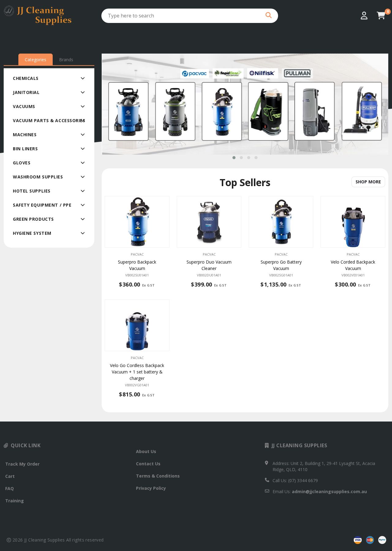Click the Velo Corded Backpack Vacuum title
Image resolution: width=392 pixels, height=551 pixels.
[353, 265]
